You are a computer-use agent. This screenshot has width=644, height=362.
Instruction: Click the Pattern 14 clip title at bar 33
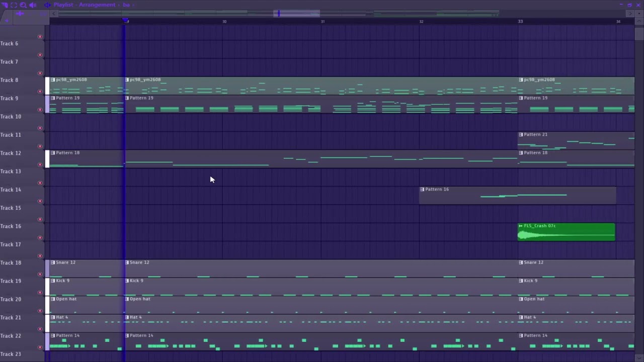tap(535, 335)
